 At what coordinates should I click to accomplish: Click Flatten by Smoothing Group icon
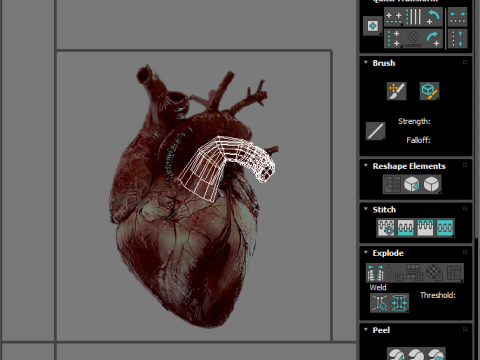point(415,273)
